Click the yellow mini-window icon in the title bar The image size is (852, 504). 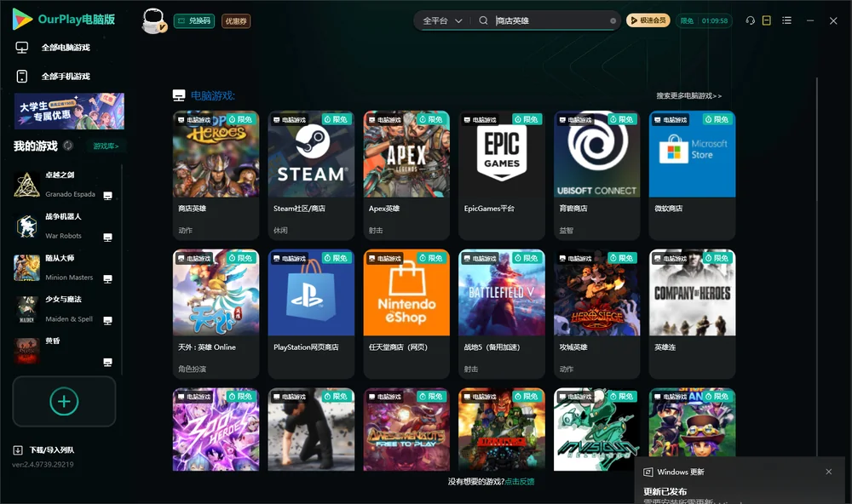pos(766,20)
